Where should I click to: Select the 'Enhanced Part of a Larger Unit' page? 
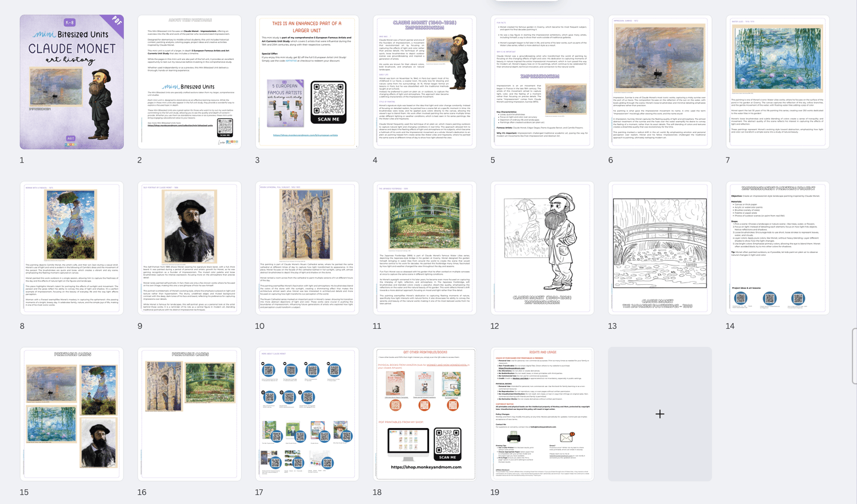pyautogui.click(x=307, y=82)
